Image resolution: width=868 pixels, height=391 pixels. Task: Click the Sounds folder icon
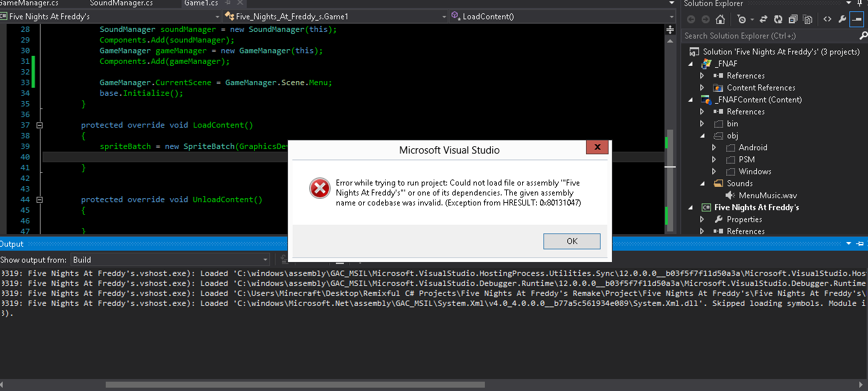tap(718, 184)
